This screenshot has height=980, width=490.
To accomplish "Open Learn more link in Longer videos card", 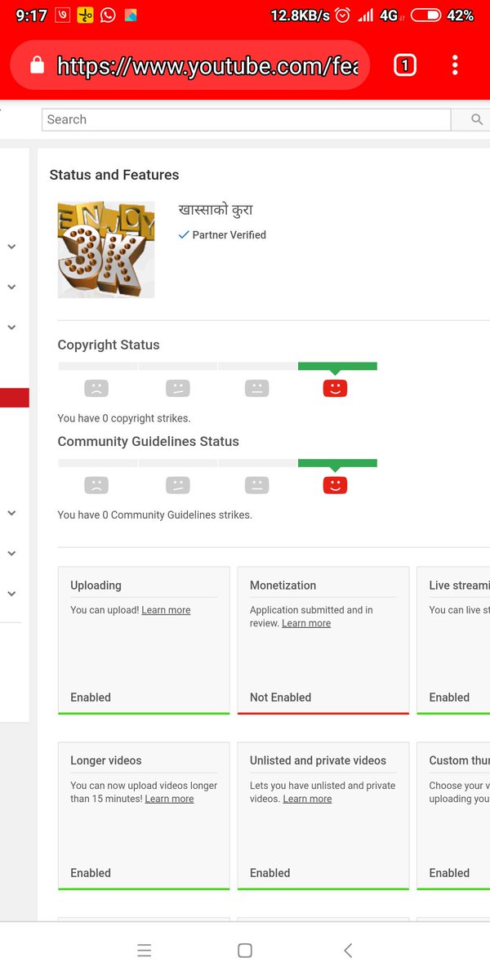I will click(x=169, y=799).
